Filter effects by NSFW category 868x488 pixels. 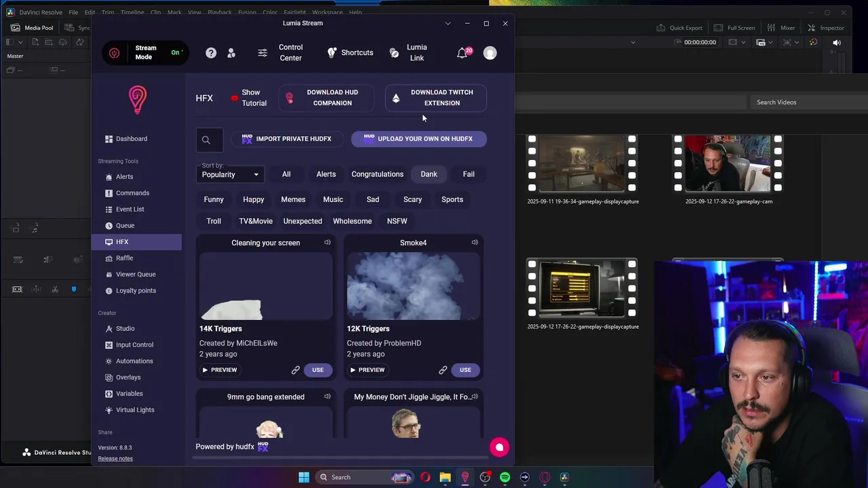coord(397,221)
